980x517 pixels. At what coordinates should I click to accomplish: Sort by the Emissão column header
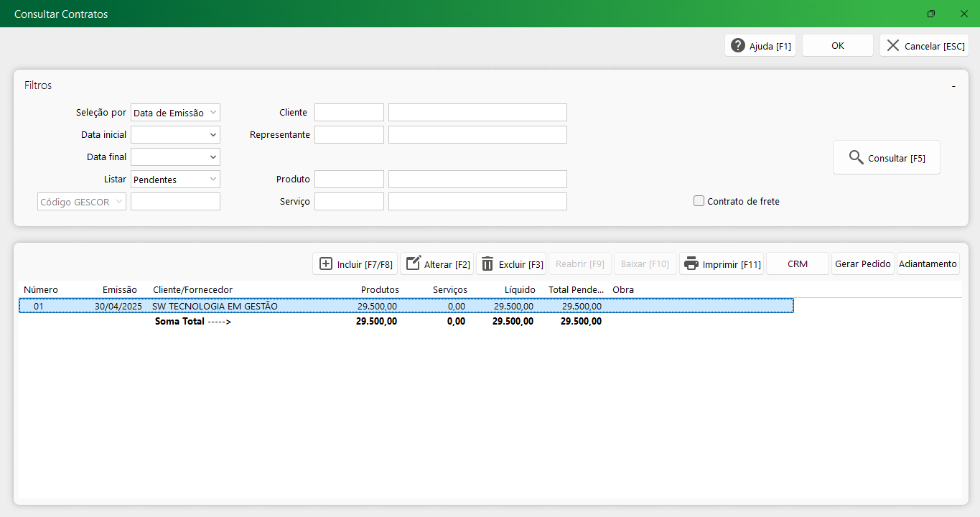point(119,290)
